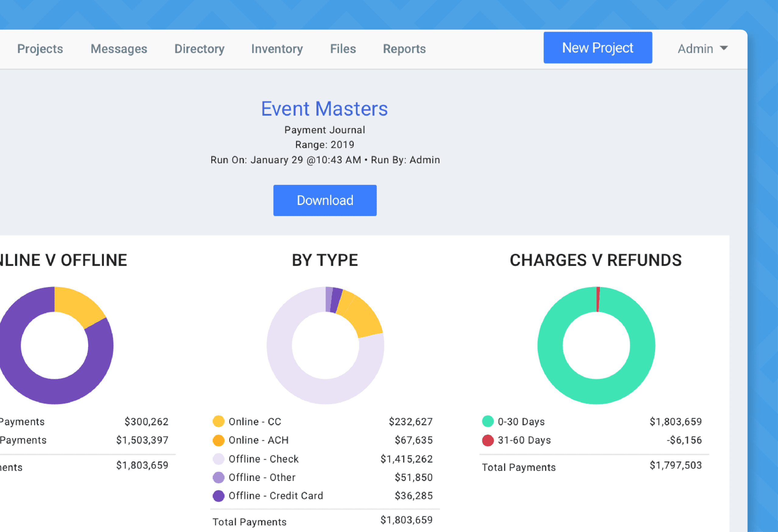The height and width of the screenshot is (532, 778).
Task: Click the Run On January 29 line
Action: (325, 160)
